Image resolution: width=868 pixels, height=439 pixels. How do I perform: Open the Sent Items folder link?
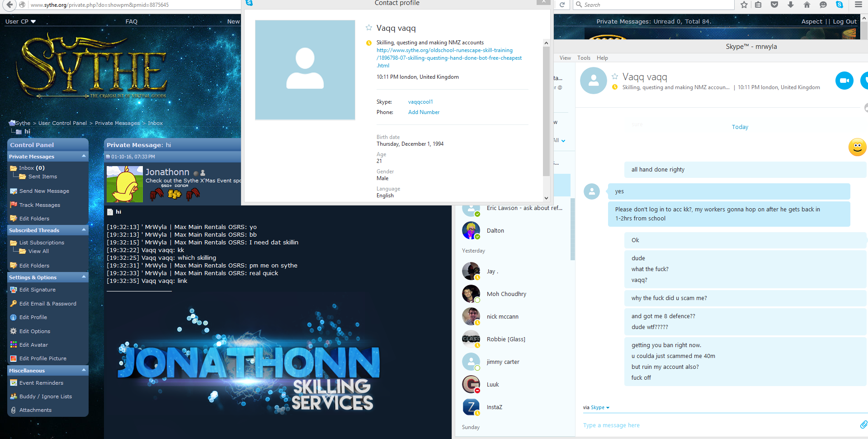click(x=42, y=177)
